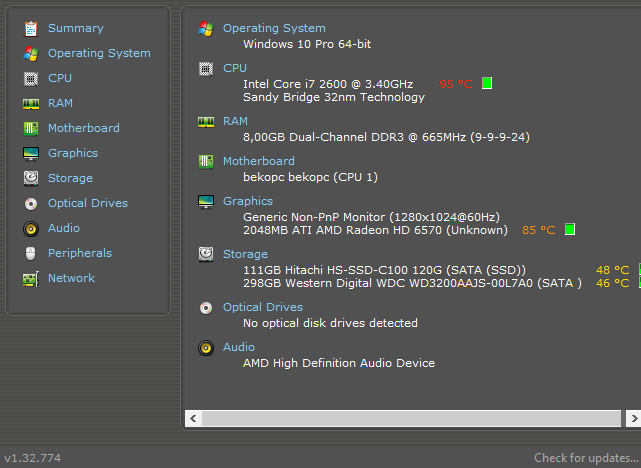Open the Storage heading link in summary
The height and width of the screenshot is (468, 641).
coord(245,254)
